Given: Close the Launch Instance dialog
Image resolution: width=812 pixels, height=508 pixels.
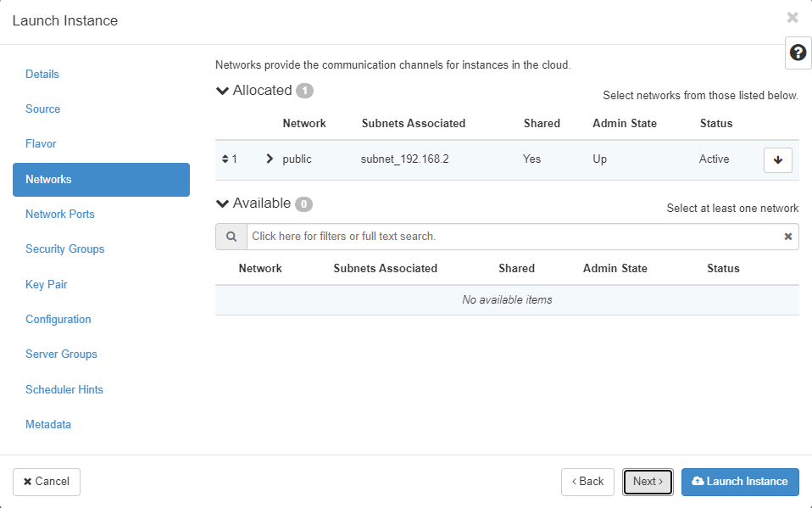Looking at the screenshot, I should point(793,18).
